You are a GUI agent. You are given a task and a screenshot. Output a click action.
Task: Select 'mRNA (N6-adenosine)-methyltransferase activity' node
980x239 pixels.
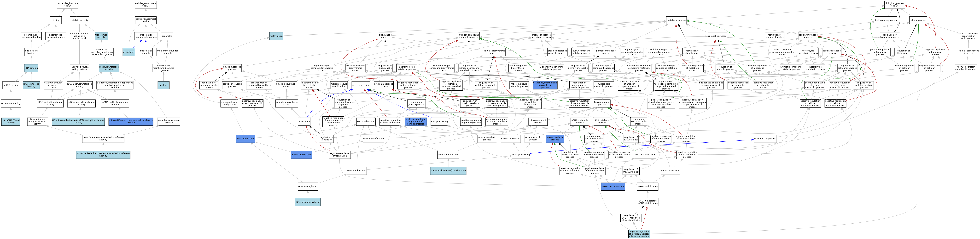point(131,122)
